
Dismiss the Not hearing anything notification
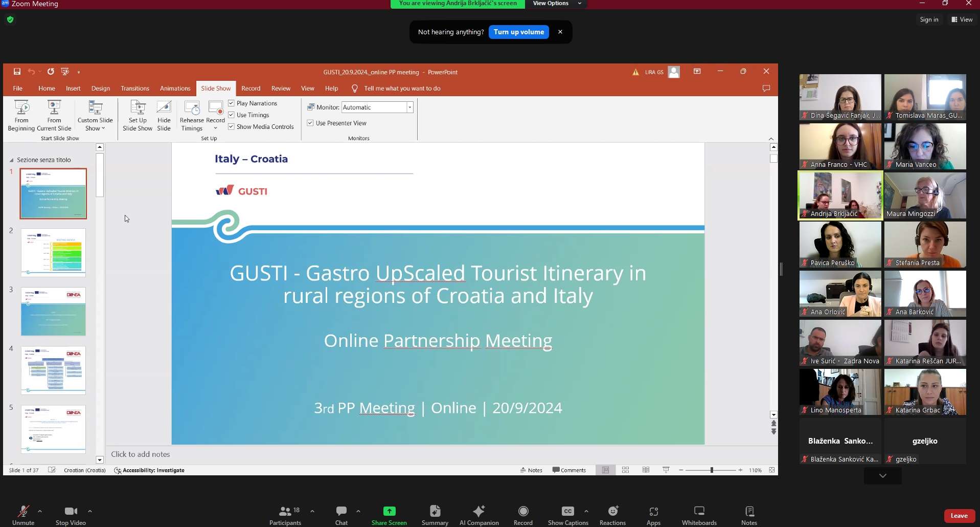tap(560, 32)
